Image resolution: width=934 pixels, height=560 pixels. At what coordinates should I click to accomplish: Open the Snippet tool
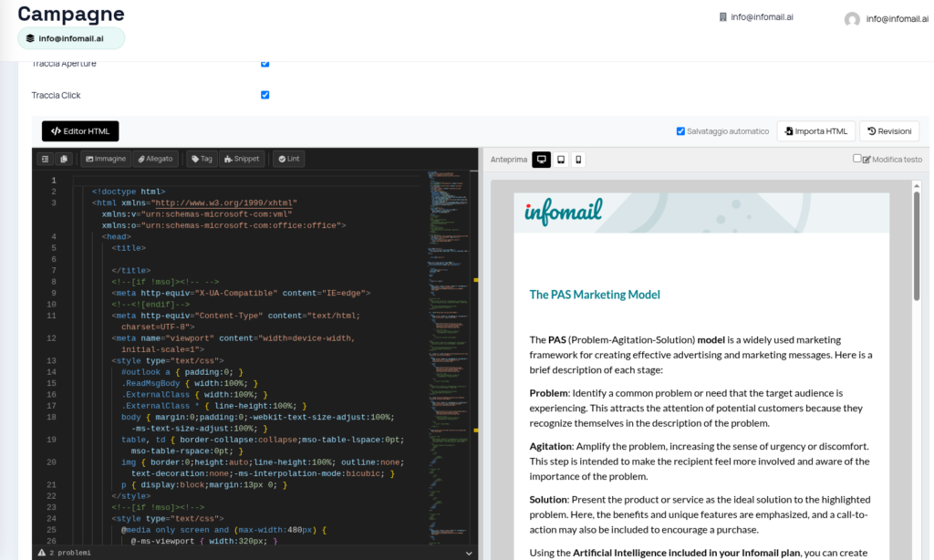(x=242, y=159)
